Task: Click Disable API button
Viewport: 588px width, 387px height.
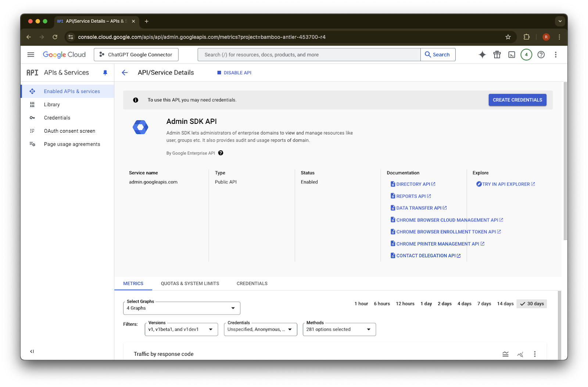Action: coord(234,73)
